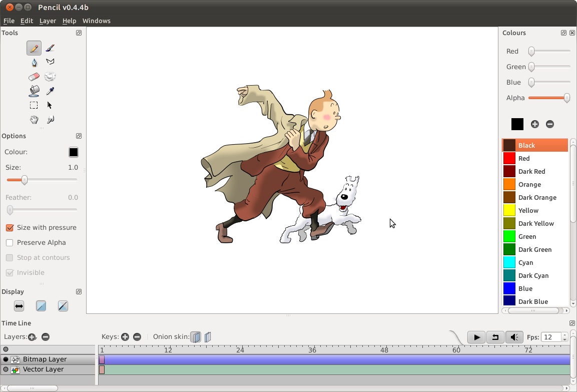Disable Size with pressure
This screenshot has width=577, height=392.
click(x=9, y=227)
